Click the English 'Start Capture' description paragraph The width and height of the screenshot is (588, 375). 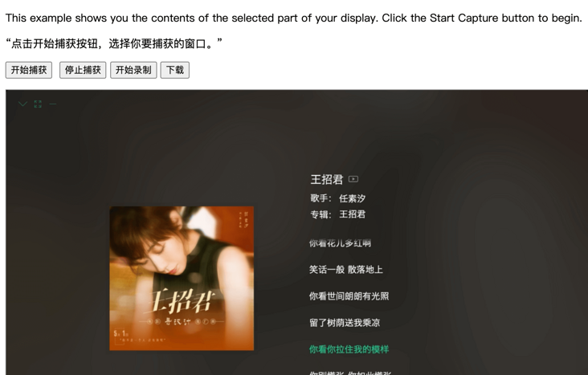pyautogui.click(x=294, y=18)
